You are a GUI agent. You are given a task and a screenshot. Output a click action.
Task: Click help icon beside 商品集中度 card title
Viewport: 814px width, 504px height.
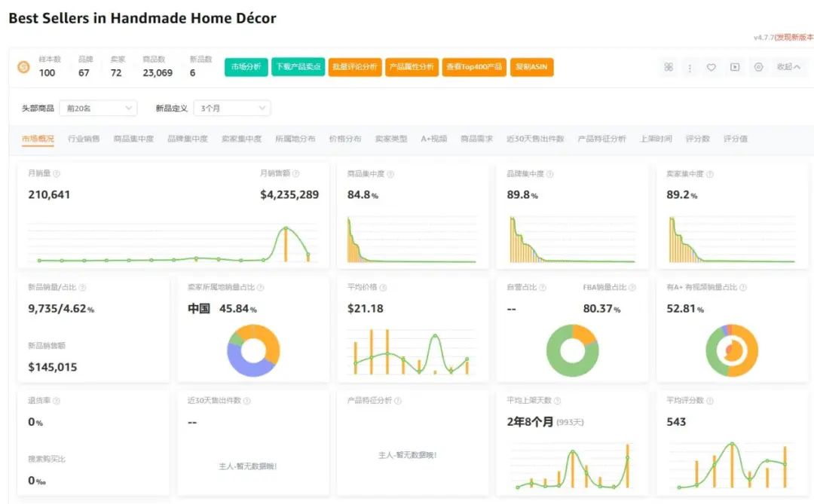pos(390,174)
